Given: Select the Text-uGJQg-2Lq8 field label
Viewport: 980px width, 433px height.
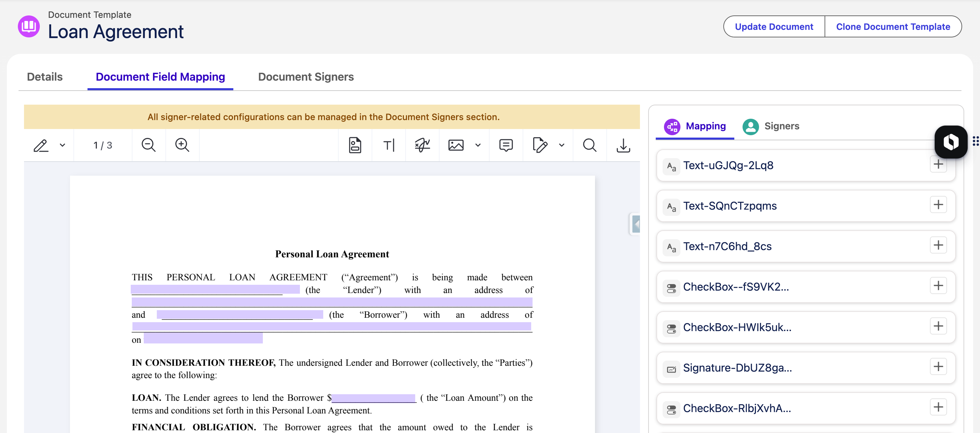Looking at the screenshot, I should [728, 165].
